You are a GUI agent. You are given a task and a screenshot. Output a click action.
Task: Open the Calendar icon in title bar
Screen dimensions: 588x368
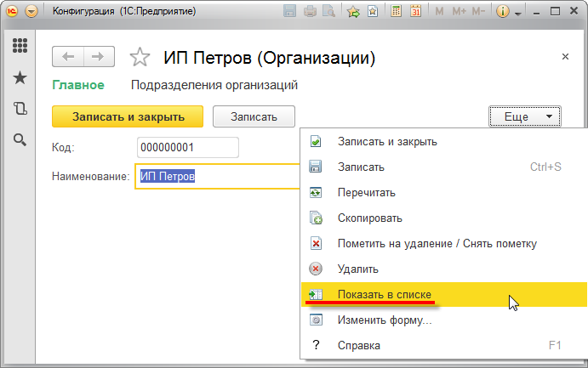(415, 12)
